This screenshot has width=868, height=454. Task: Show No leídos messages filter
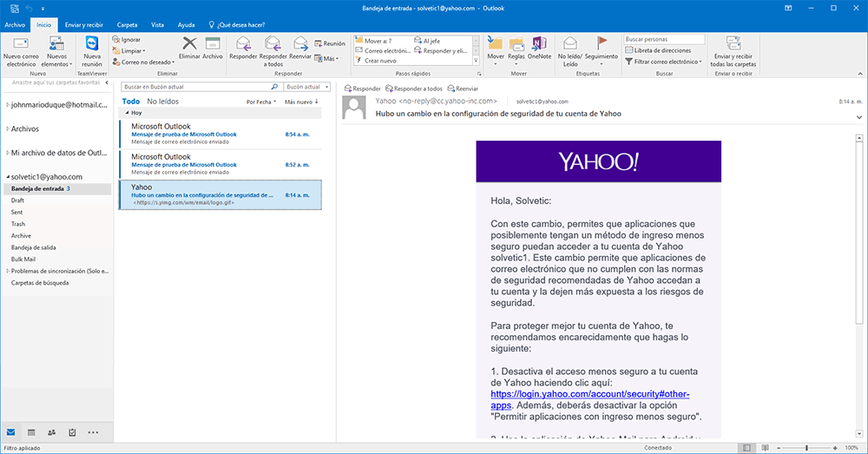[163, 102]
